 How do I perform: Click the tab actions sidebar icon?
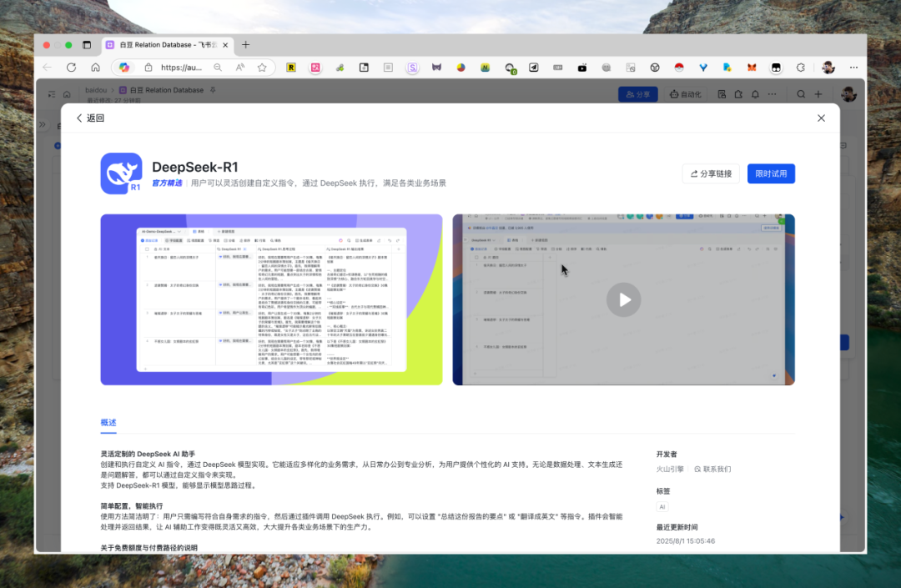87,45
